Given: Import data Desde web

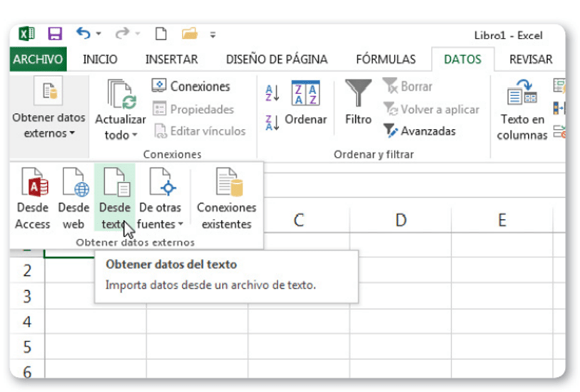Looking at the screenshot, I should pos(73,199).
